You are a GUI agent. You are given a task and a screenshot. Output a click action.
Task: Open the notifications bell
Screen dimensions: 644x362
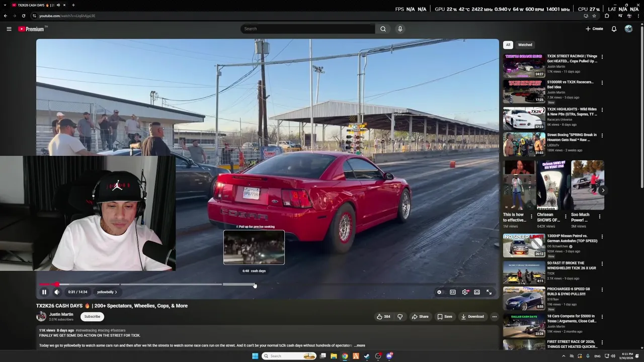click(x=614, y=29)
